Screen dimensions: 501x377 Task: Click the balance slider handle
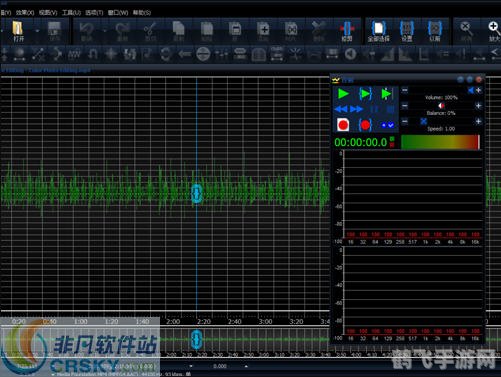point(441,106)
